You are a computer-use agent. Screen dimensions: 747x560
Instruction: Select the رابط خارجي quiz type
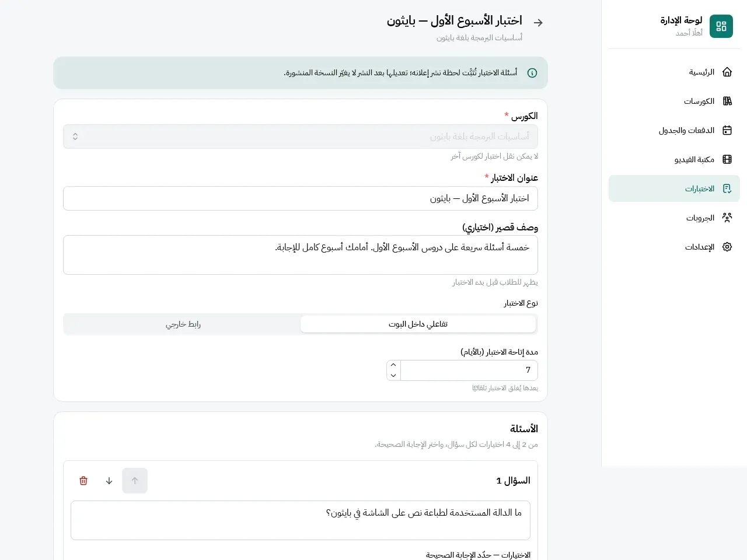point(183,324)
